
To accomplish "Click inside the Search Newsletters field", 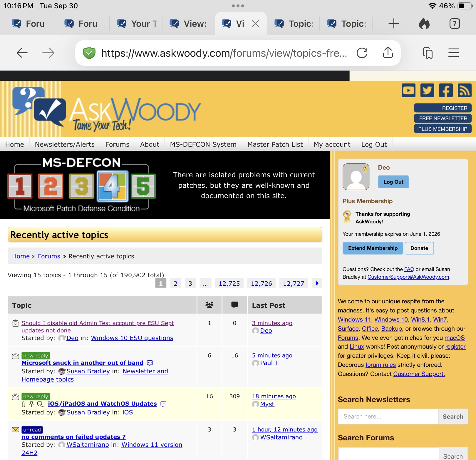I will point(387,416).
